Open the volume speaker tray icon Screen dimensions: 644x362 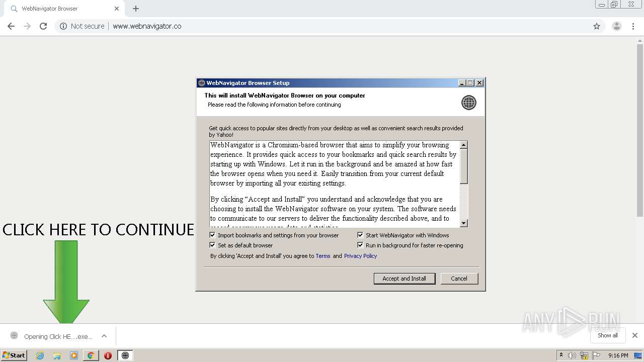[572, 355]
